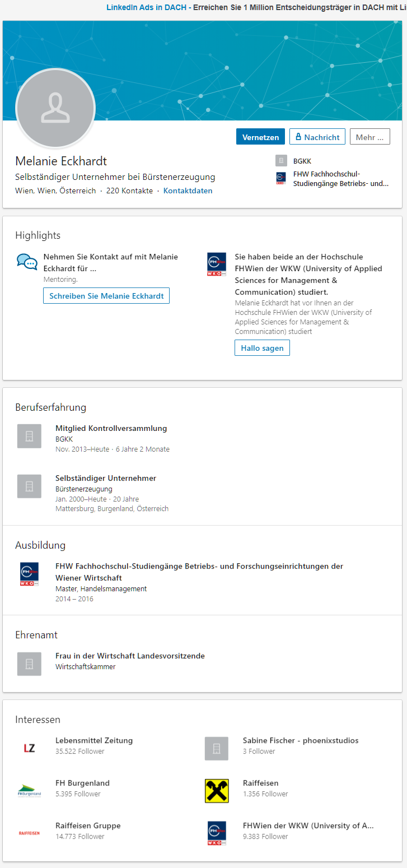
Task: Click the BGKK building placeholder icon in header
Action: coord(281,161)
